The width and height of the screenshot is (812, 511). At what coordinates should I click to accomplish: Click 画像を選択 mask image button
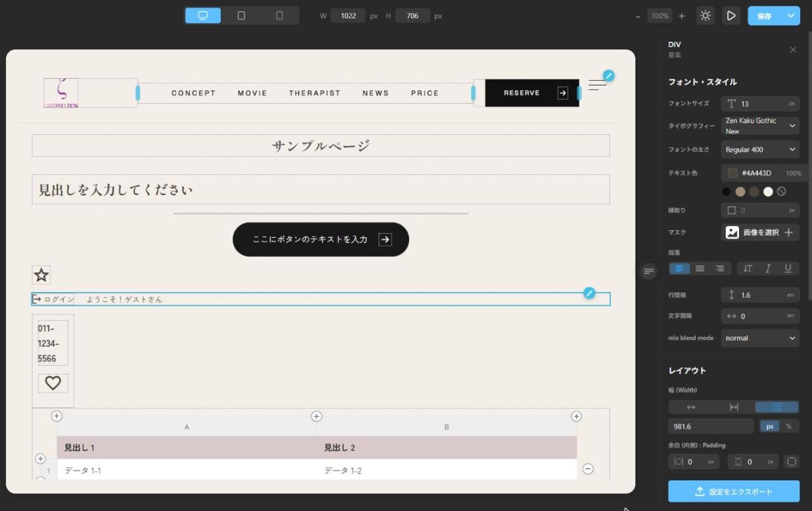[760, 232]
